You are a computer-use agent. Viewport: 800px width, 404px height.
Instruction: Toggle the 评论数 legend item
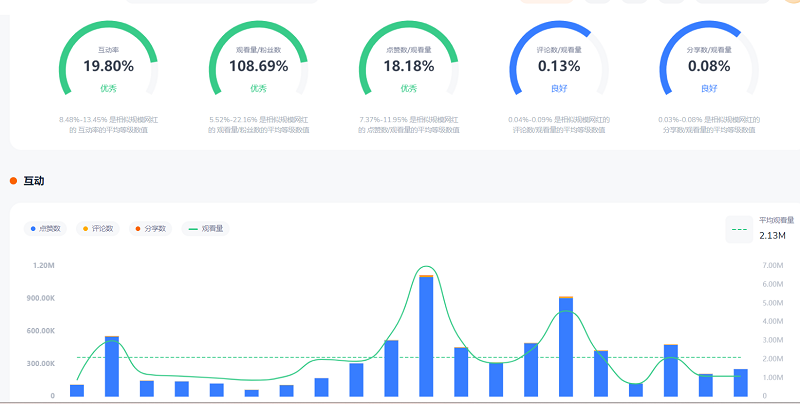pos(98,229)
